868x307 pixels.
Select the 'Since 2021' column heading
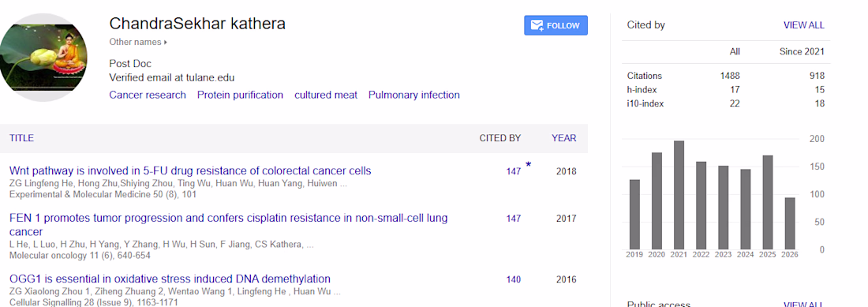tap(802, 52)
